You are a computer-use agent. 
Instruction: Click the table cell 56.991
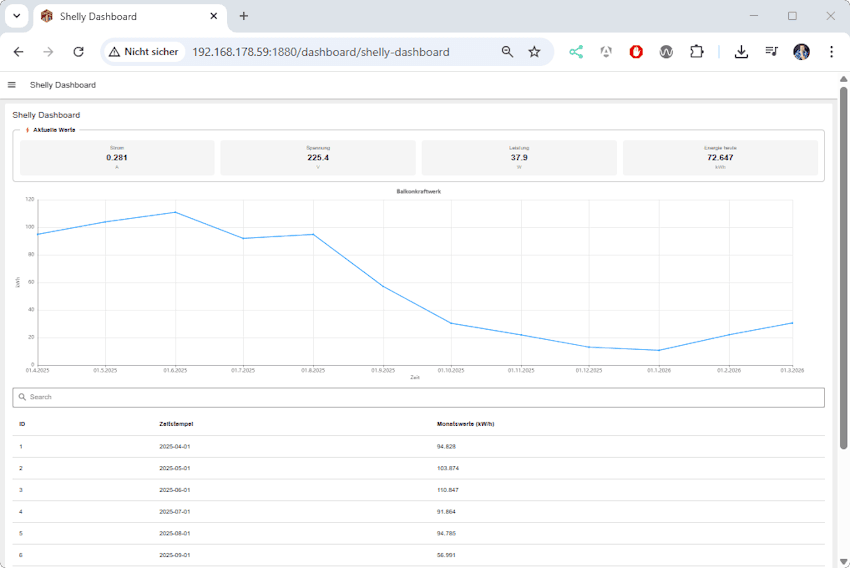click(x=446, y=555)
